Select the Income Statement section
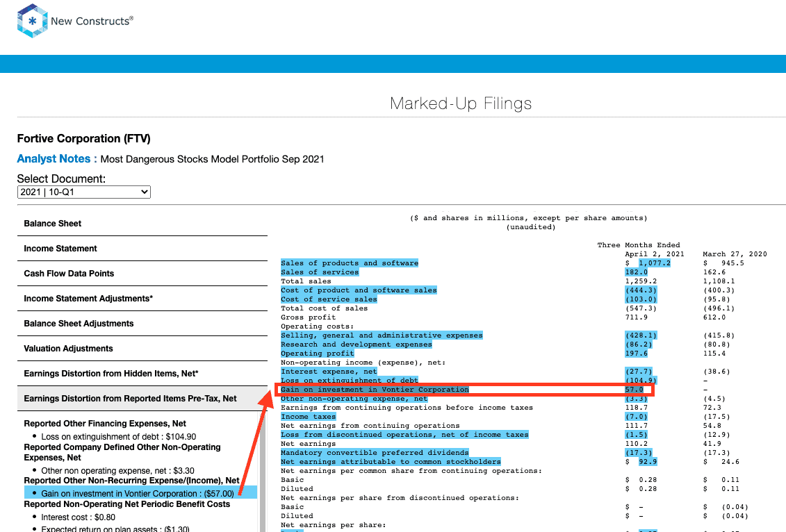786x532 pixels. [x=142, y=249]
